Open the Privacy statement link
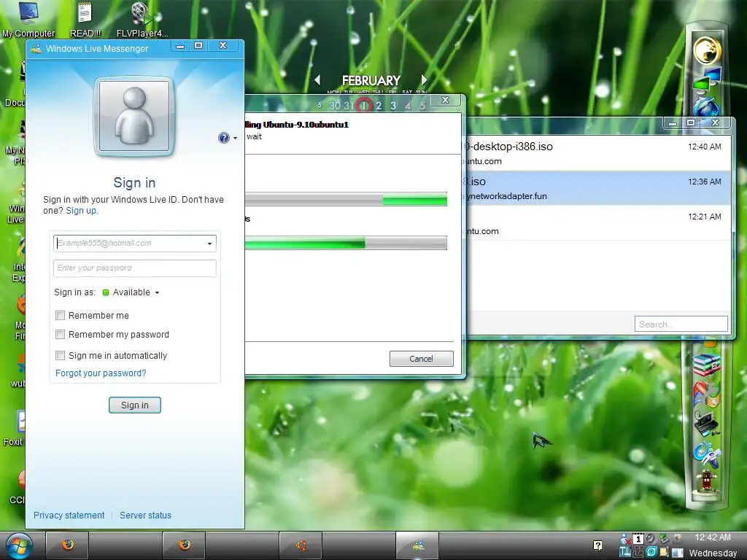Screen dimensions: 747x560 pyautogui.click(x=69, y=516)
